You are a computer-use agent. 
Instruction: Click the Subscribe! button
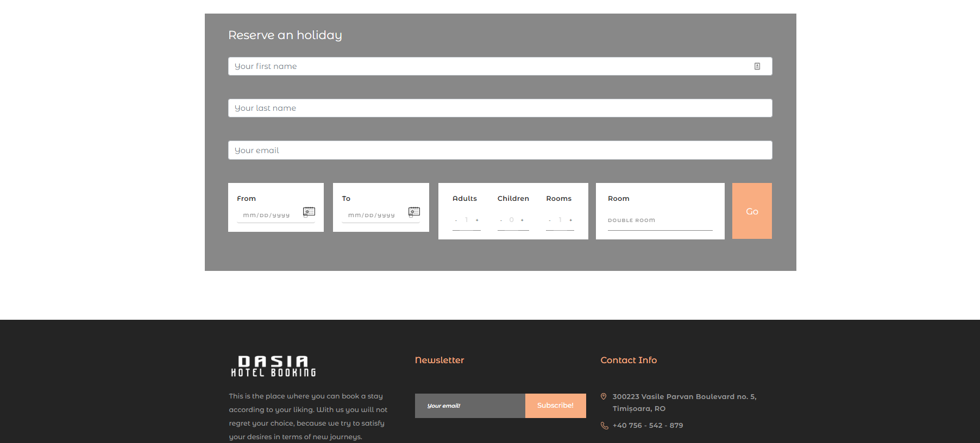[555, 406]
